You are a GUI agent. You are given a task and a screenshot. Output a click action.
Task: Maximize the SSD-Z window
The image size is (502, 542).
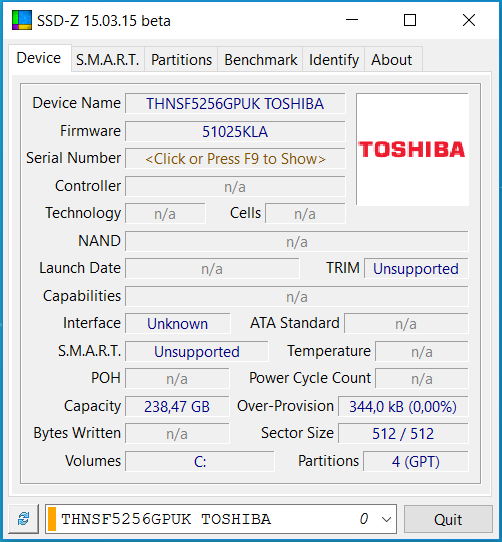(x=410, y=20)
